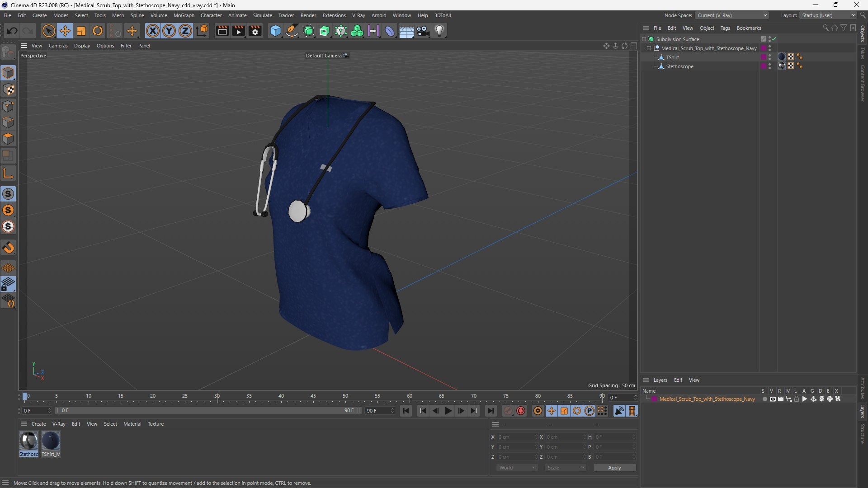The width and height of the screenshot is (868, 488).
Task: Switch to Model mode in left sidebar
Action: click(x=8, y=73)
